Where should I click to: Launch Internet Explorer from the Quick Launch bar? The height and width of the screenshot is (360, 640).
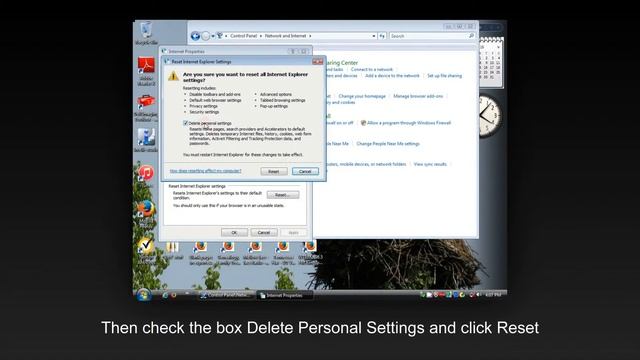point(165,295)
